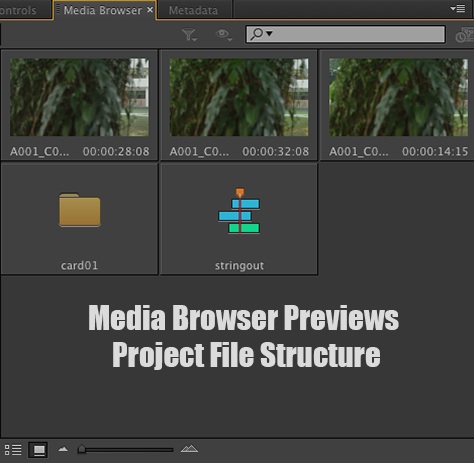
Task: Open the file type filter funnel icon
Action: (x=189, y=35)
